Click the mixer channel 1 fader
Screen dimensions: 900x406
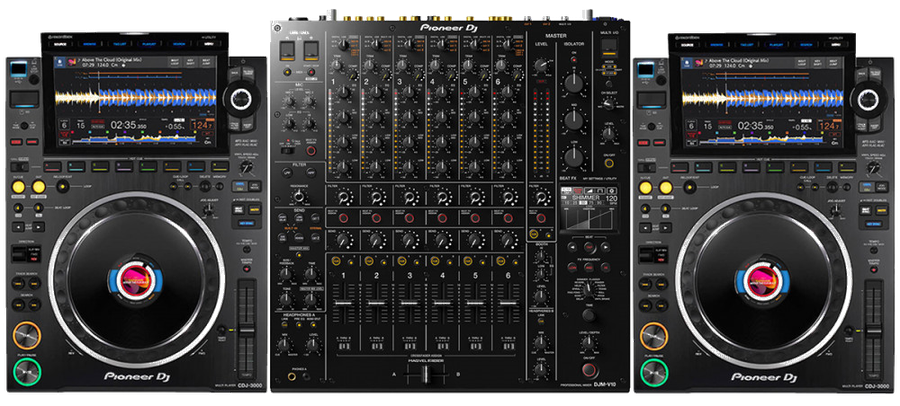(344, 302)
